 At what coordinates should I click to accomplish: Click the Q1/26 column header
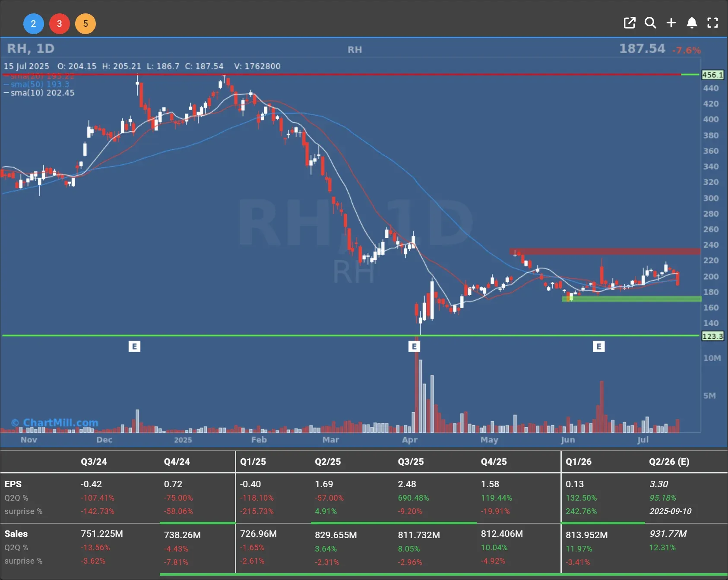point(579,462)
